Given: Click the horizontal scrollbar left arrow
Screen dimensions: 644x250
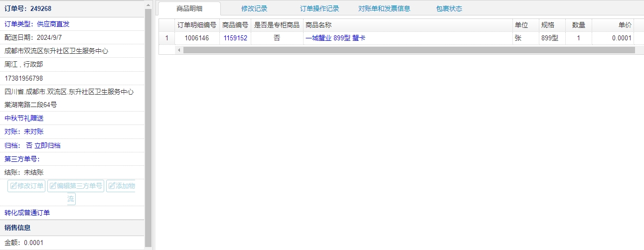Looking at the screenshot, I should (178, 50).
